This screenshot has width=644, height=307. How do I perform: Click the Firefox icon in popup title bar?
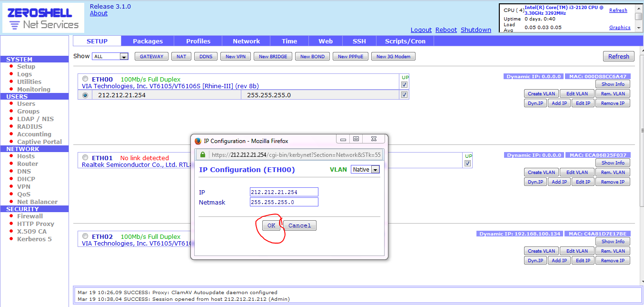coord(198,141)
